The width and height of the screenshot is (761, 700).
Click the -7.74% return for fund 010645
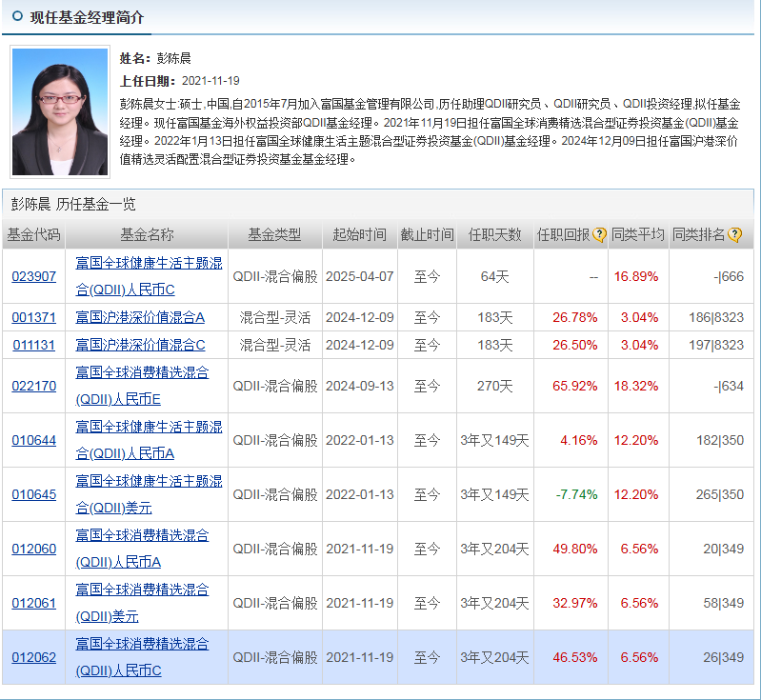click(x=576, y=494)
